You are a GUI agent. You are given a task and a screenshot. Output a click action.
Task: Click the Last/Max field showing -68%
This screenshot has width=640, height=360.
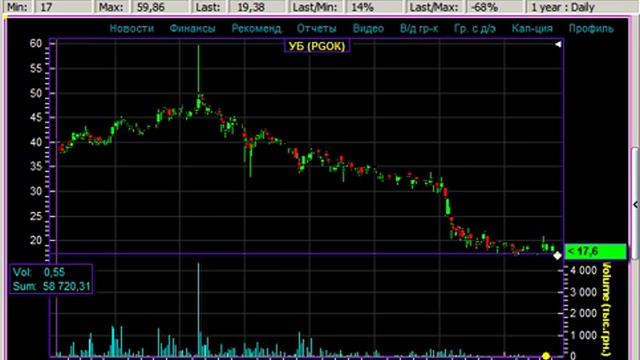[x=494, y=7]
